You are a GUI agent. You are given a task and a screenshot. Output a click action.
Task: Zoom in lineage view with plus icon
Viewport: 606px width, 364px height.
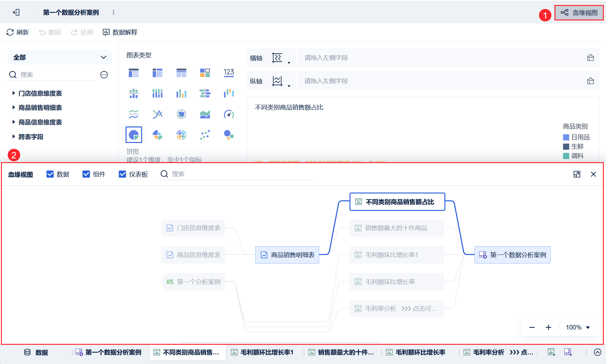pyautogui.click(x=548, y=327)
